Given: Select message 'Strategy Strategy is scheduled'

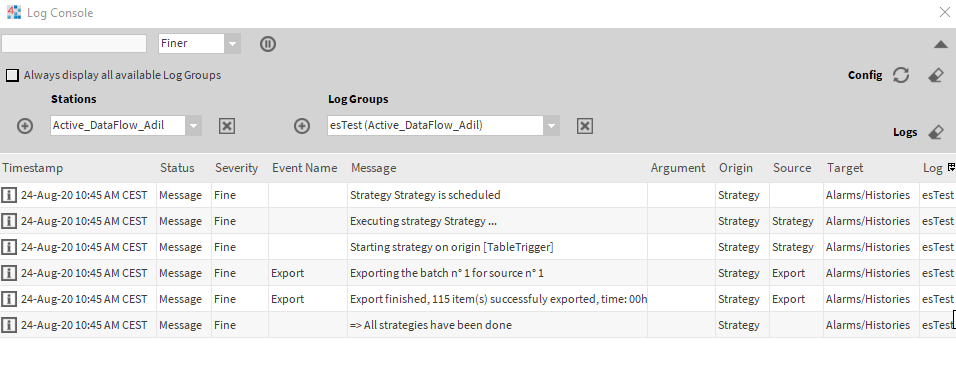Looking at the screenshot, I should coord(425,195).
